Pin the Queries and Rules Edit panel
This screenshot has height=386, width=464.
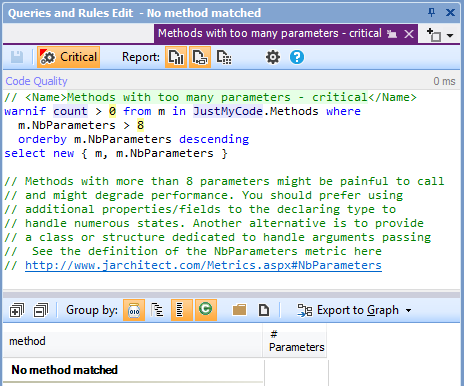coord(431,13)
